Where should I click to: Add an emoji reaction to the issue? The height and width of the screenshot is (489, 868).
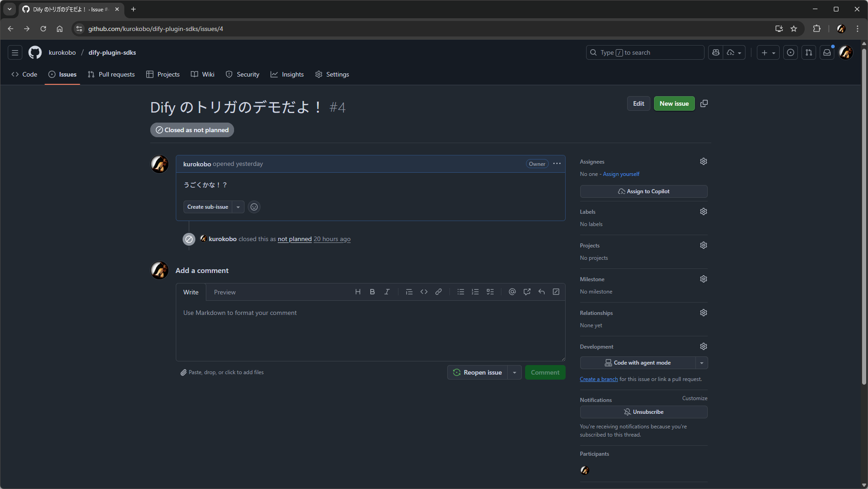pyautogui.click(x=254, y=207)
